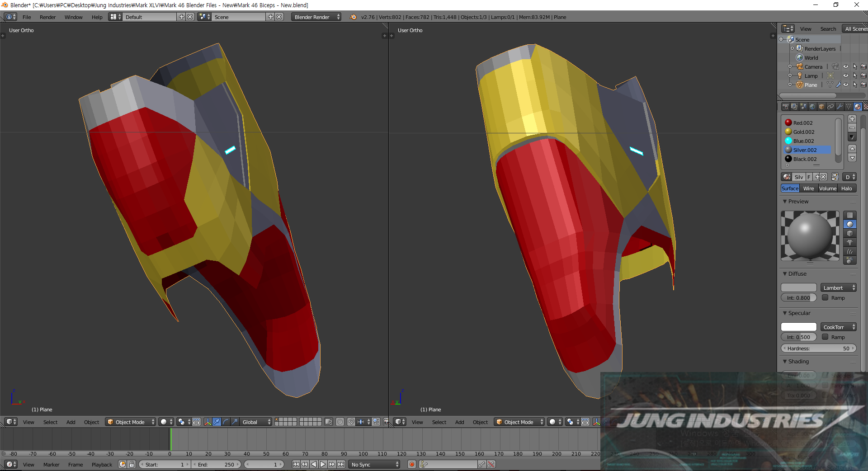Select the translate manipulator arrow in left viewport

click(x=217, y=422)
